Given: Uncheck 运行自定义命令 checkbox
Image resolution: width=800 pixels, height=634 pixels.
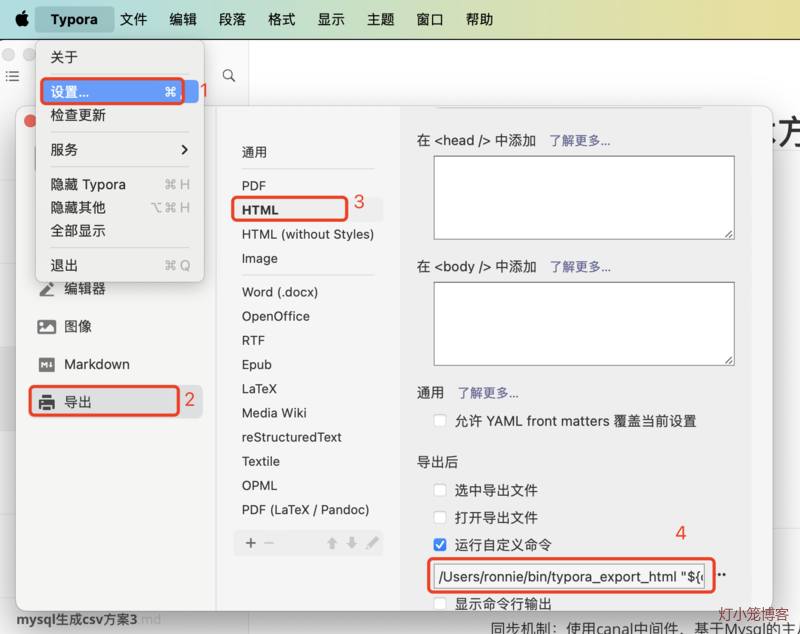Looking at the screenshot, I should 440,545.
